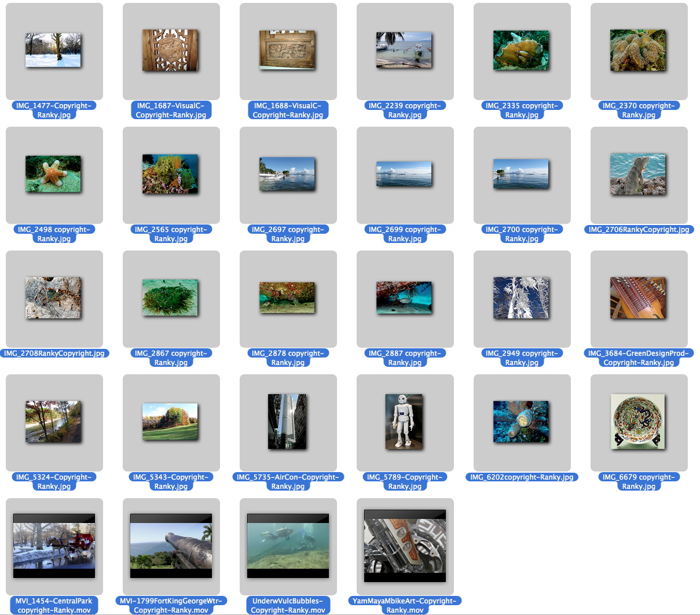Select the starfish photo thumbnail IMG_2498
Viewport: 700px width, 615px height.
[54, 174]
